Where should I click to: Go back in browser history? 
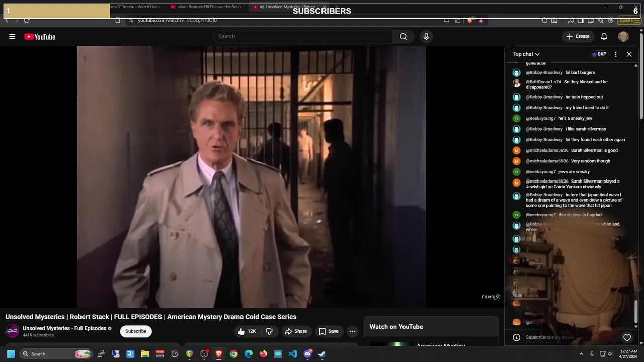tap(7, 20)
